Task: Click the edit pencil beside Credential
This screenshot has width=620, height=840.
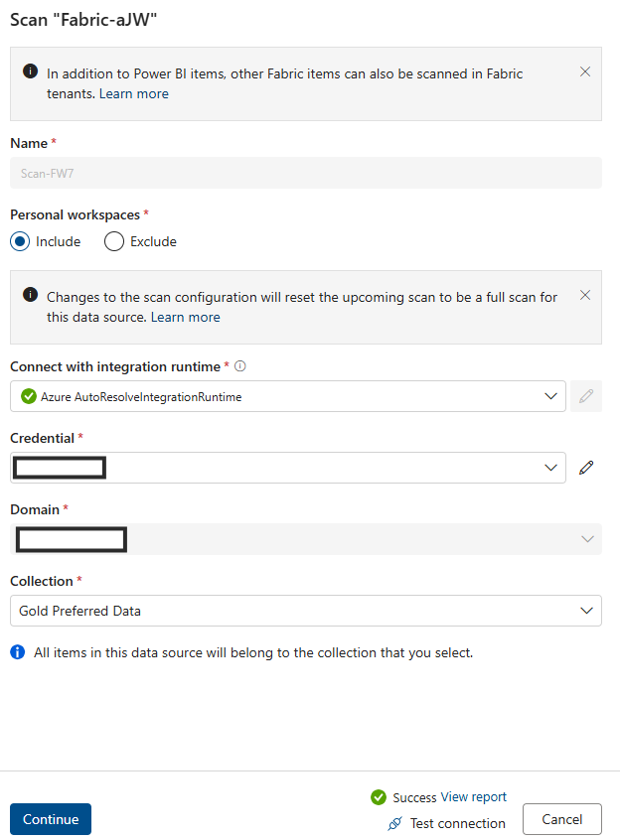Action: click(x=586, y=468)
